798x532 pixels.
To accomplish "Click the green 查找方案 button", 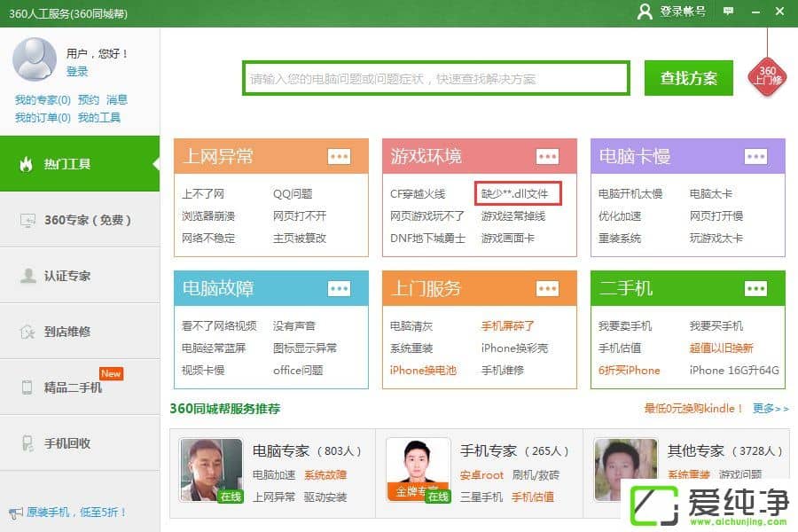I will [x=689, y=78].
